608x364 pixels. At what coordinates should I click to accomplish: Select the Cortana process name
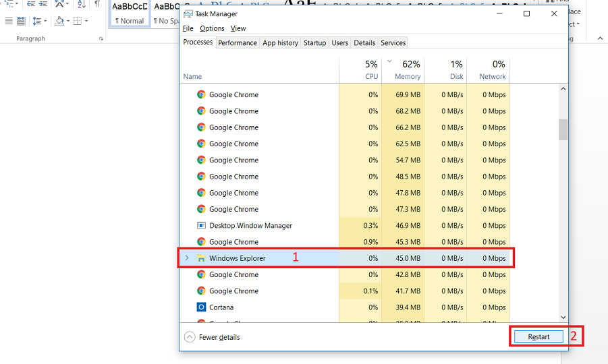pyautogui.click(x=221, y=307)
